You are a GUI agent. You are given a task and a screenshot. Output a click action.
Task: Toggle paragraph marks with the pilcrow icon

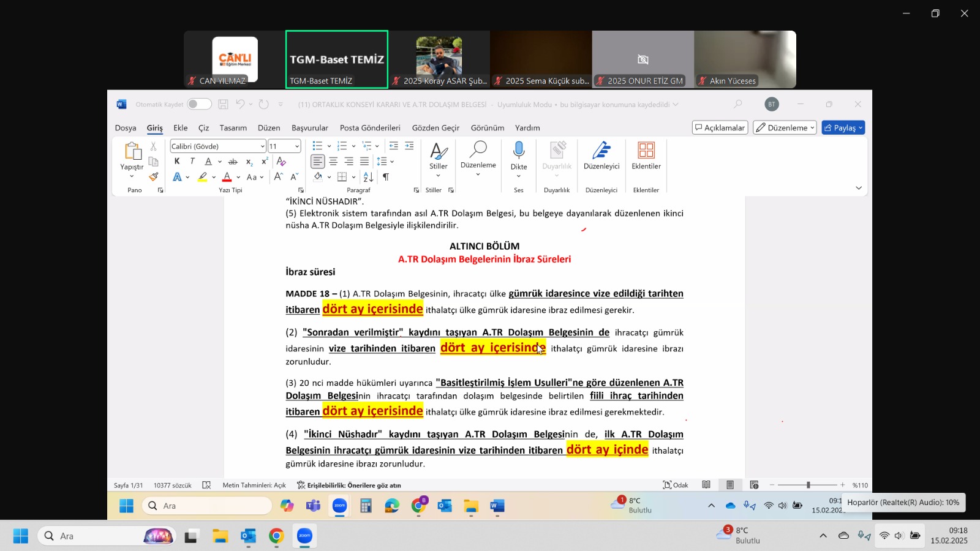coord(386,177)
